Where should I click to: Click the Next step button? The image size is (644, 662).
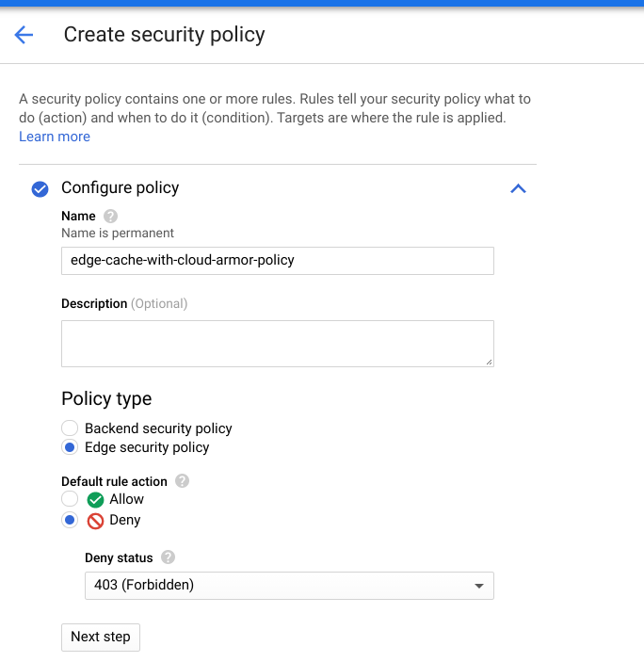tap(101, 637)
